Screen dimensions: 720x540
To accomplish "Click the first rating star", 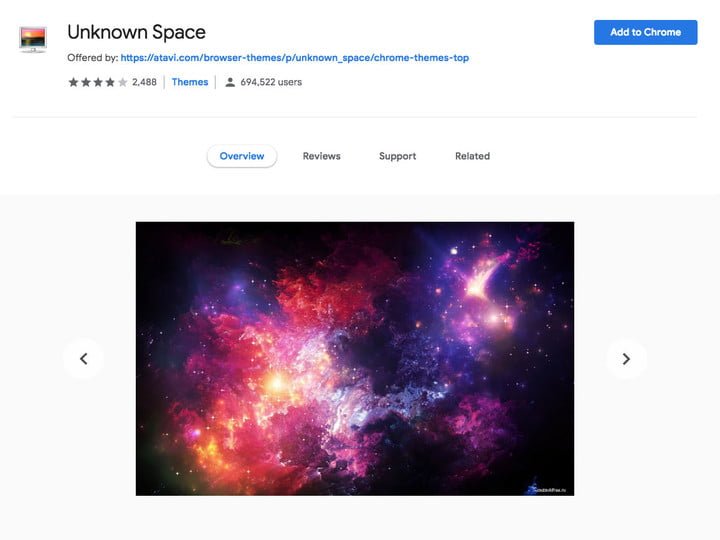I will pos(73,82).
